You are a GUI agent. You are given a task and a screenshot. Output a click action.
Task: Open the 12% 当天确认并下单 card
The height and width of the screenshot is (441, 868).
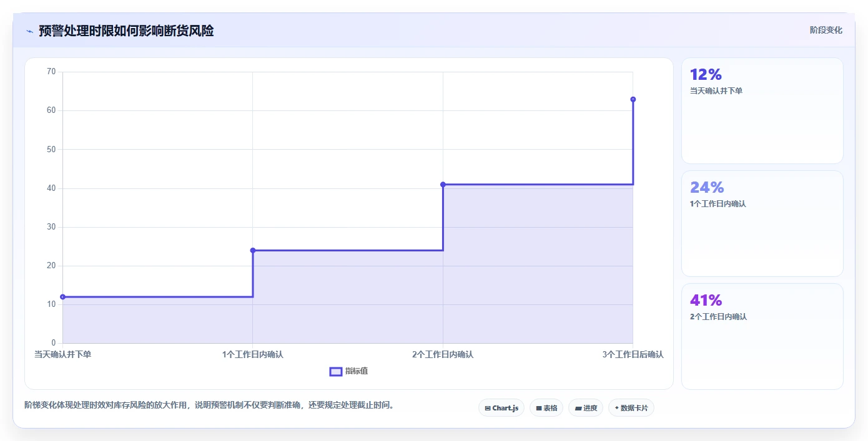coord(762,111)
